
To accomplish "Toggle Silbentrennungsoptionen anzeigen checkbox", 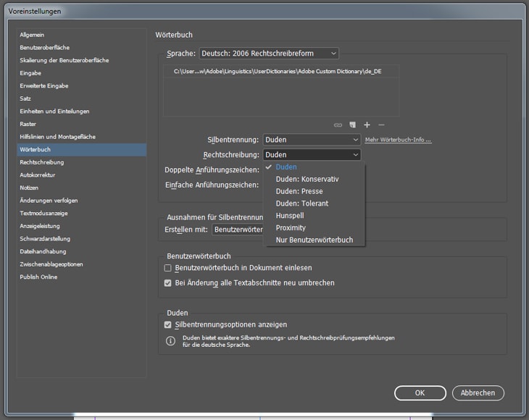I will tap(168, 325).
